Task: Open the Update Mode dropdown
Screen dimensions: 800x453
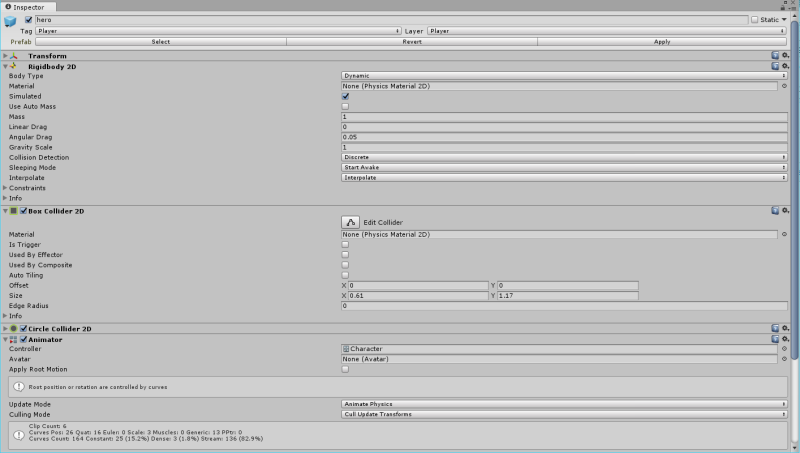Action: pos(564,404)
